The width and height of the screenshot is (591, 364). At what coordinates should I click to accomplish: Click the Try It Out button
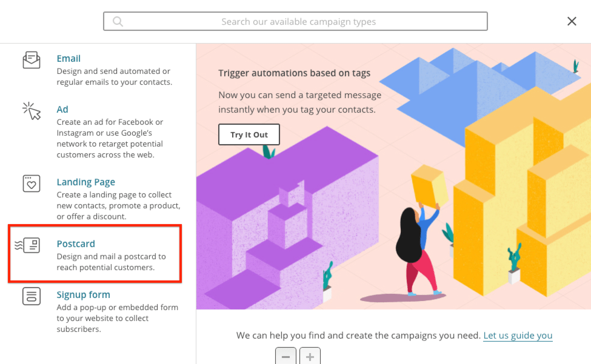tap(249, 134)
